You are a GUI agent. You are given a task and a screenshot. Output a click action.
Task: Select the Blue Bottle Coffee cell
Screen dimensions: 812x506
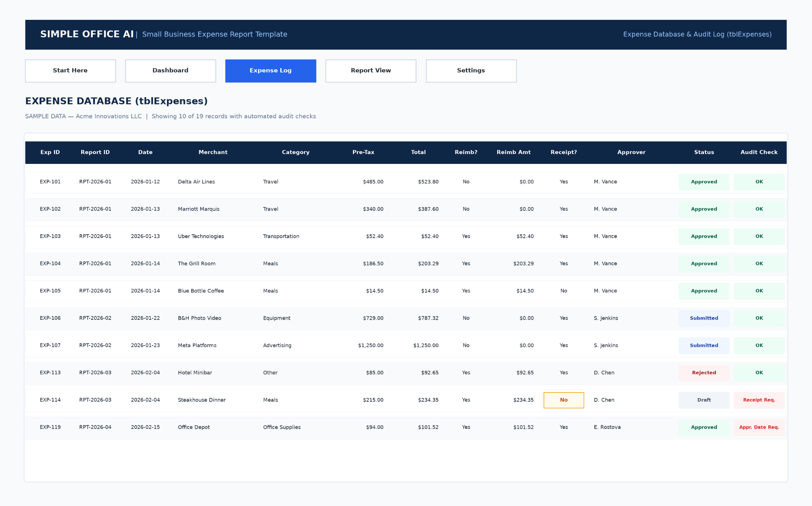201,291
